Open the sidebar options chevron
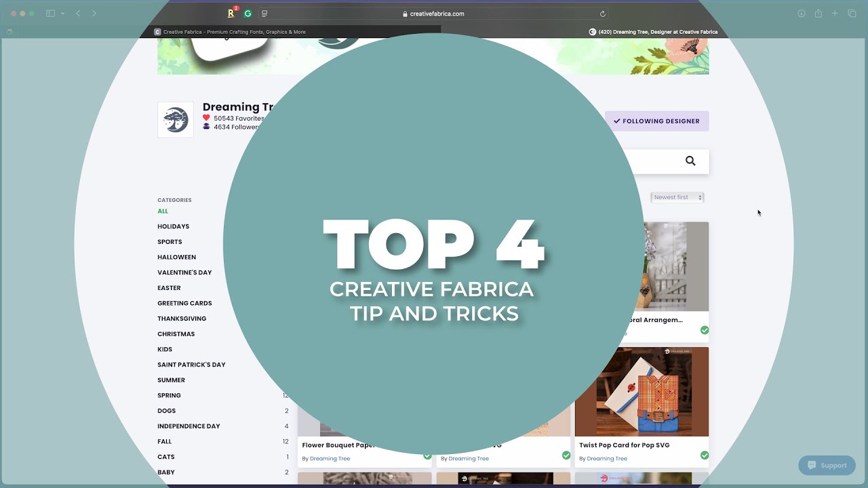The image size is (868, 488). tap(63, 14)
